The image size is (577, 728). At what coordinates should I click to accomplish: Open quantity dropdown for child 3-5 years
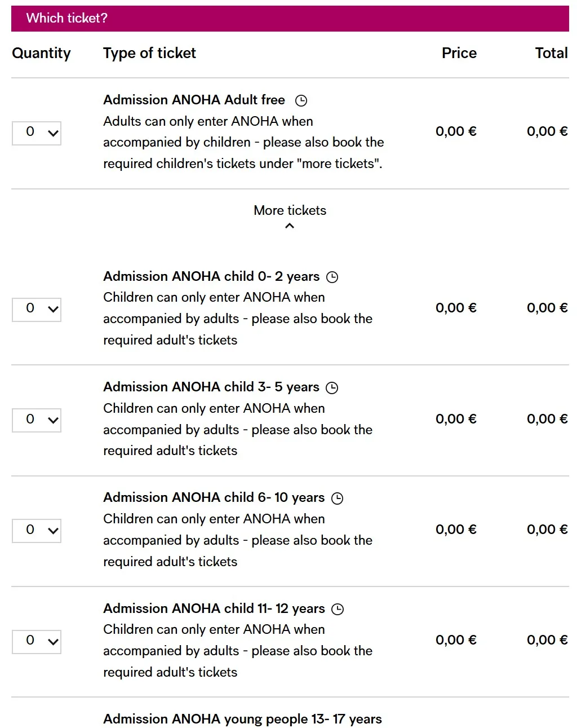37,420
